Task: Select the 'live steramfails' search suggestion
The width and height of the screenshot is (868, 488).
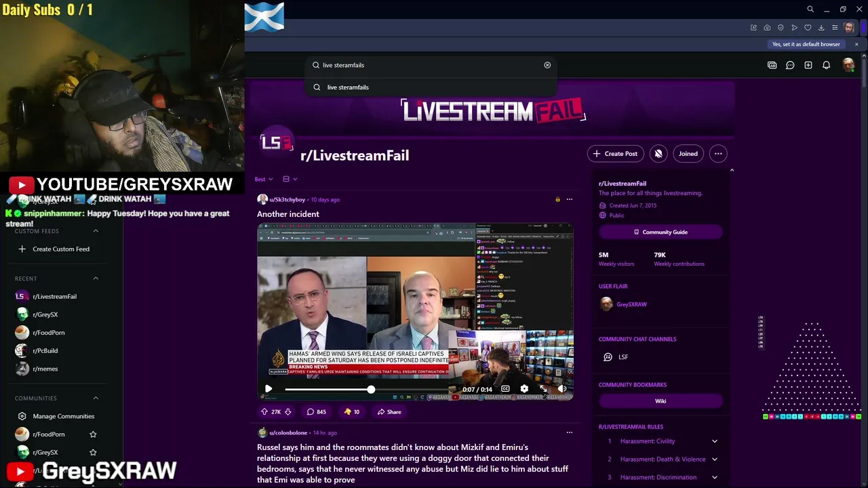Action: click(430, 87)
